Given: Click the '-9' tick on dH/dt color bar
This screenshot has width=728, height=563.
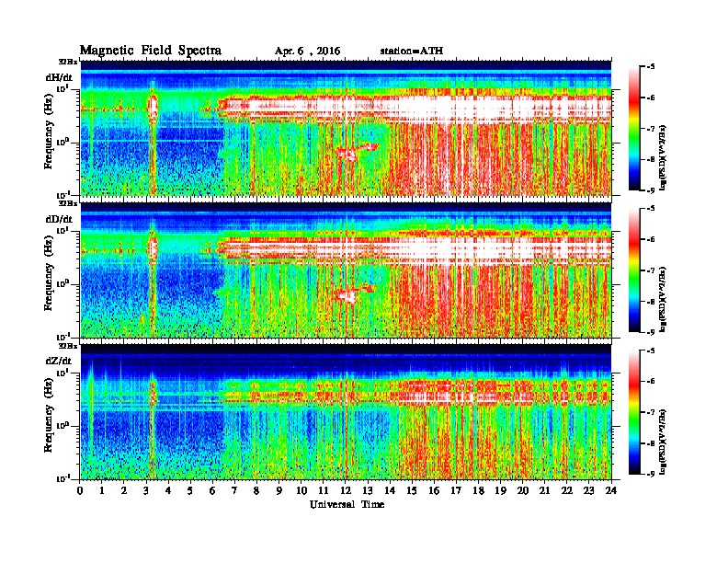Looking at the screenshot, I should (651, 190).
